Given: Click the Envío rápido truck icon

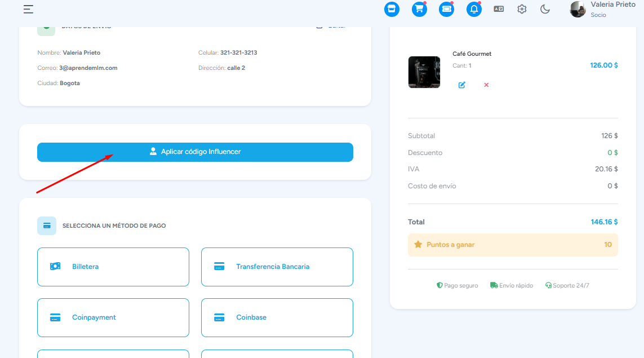Looking at the screenshot, I should (x=494, y=285).
